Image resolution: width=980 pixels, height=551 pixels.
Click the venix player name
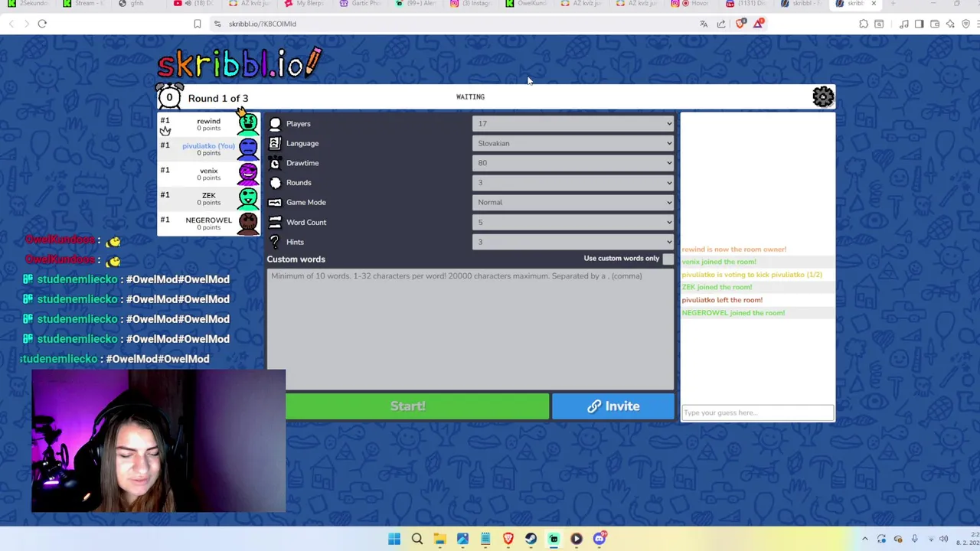[208, 171]
